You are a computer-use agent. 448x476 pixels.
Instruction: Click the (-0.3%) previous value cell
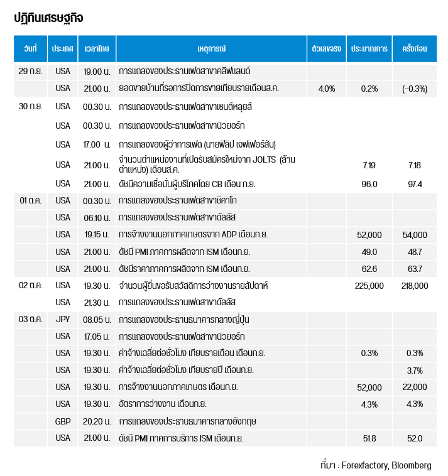[414, 89]
